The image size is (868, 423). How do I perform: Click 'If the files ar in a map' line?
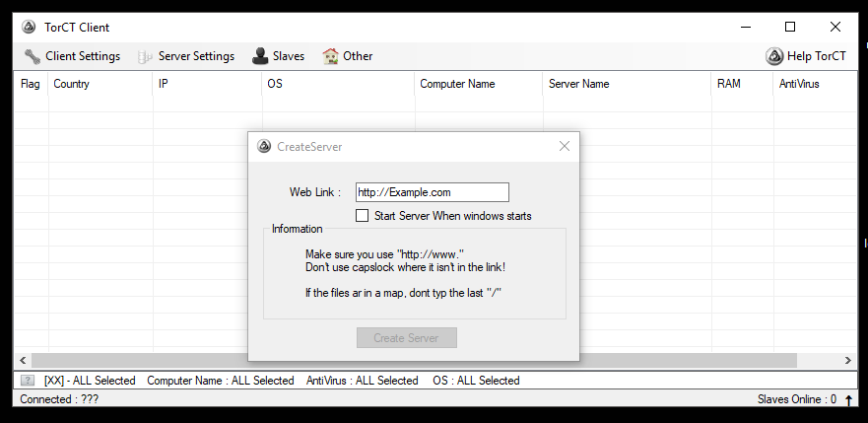(x=404, y=293)
